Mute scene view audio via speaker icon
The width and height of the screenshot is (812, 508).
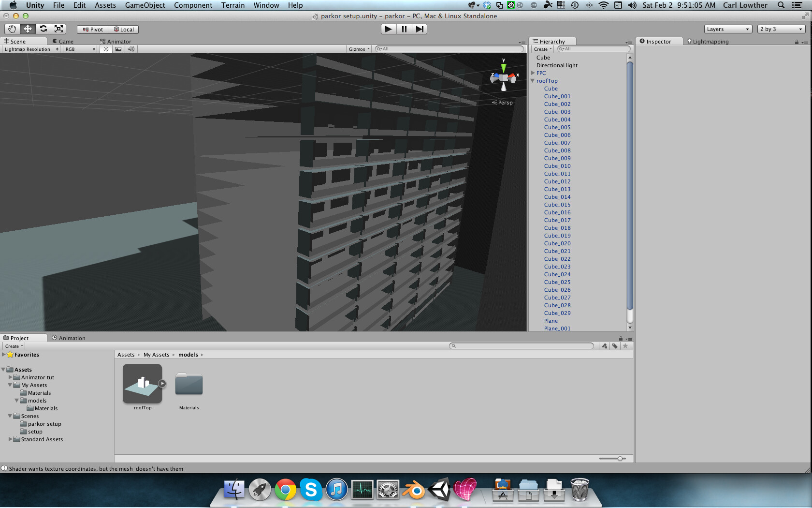tap(131, 49)
